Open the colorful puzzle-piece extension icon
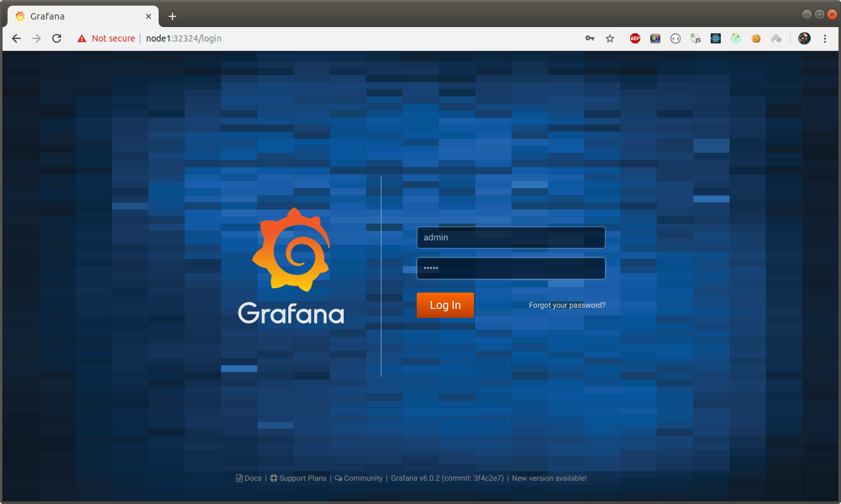This screenshot has height=504, width=841. point(655,38)
